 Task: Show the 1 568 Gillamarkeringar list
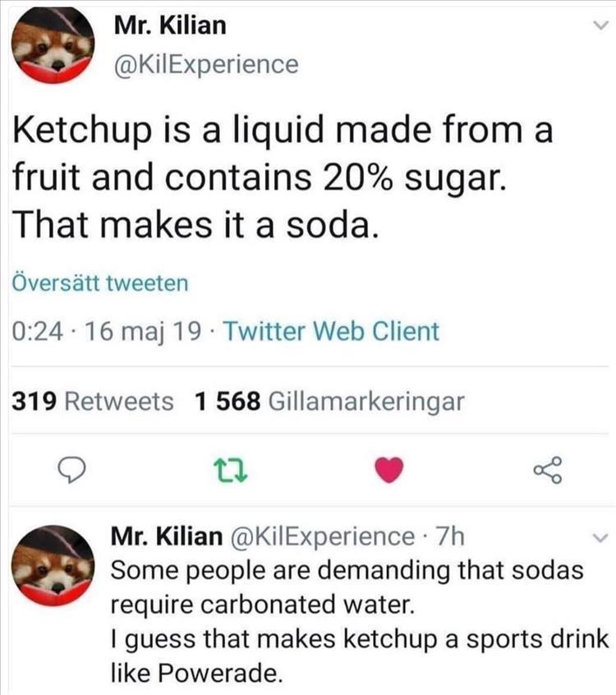330,402
